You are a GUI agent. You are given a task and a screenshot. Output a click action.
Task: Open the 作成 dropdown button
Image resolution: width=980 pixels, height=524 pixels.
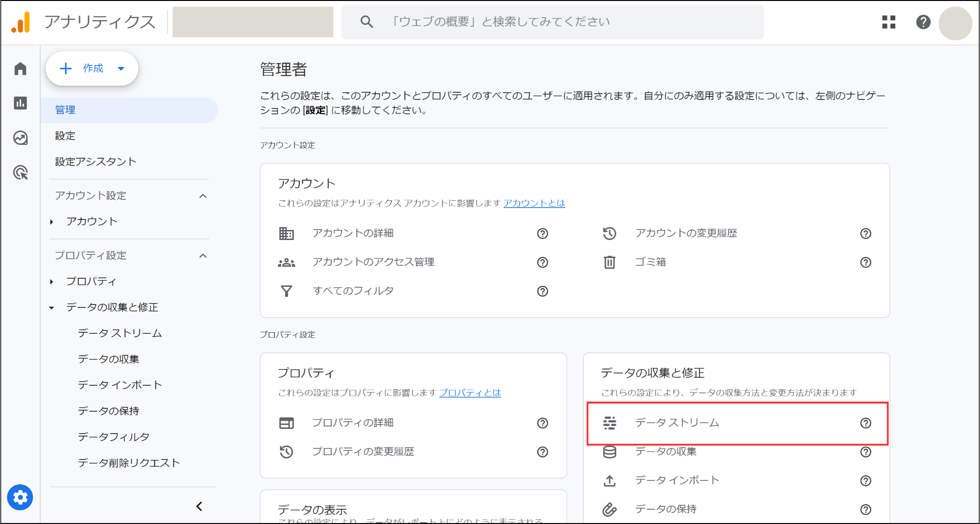click(x=92, y=68)
